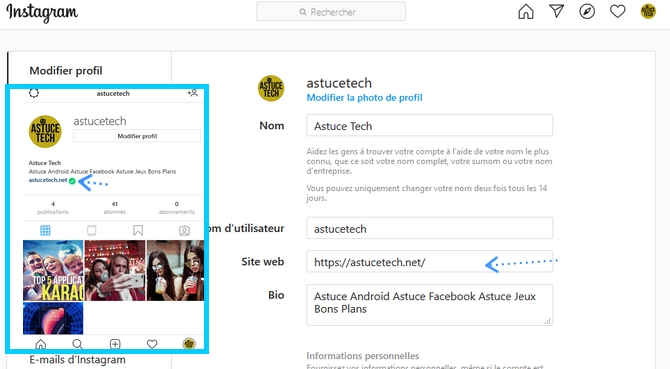Open the Home feed icon

(x=526, y=12)
